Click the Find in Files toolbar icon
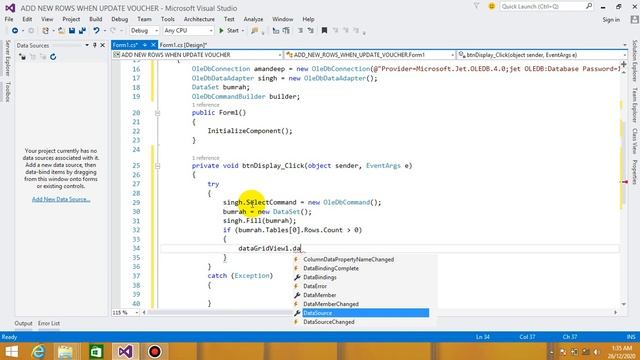Image resolution: width=640 pixels, height=360 pixels. pos(255,31)
